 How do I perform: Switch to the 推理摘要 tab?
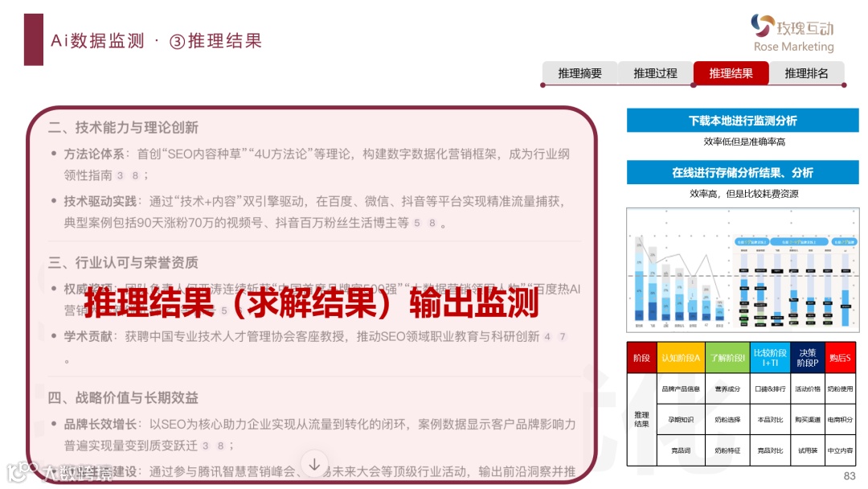pos(579,73)
